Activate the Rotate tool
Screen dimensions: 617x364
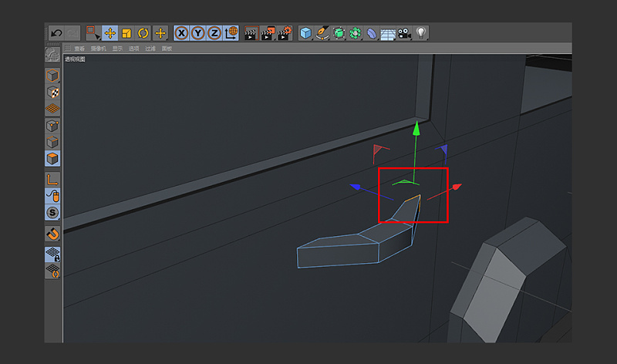pyautogui.click(x=143, y=33)
